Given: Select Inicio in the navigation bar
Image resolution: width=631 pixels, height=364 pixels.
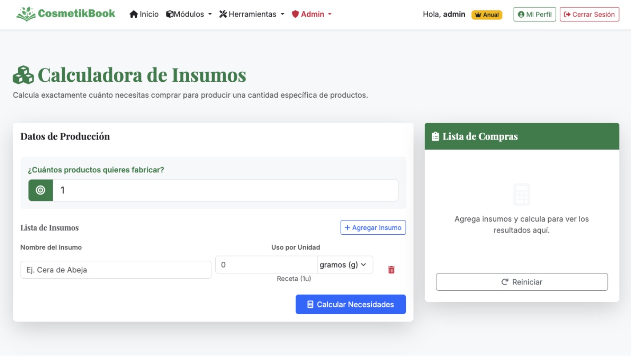Looking at the screenshot, I should pyautogui.click(x=147, y=14).
